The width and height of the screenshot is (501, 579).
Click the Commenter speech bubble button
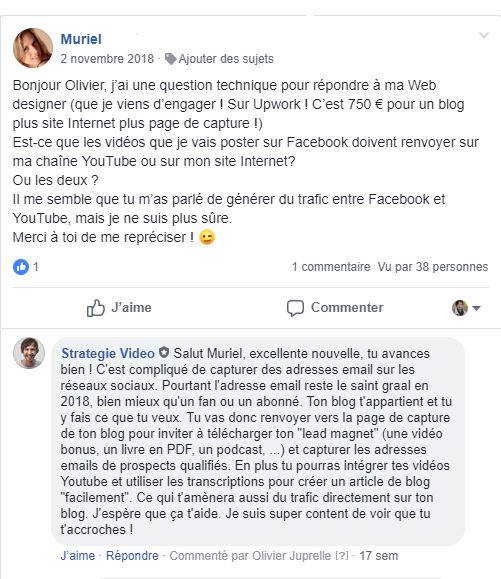tap(335, 308)
